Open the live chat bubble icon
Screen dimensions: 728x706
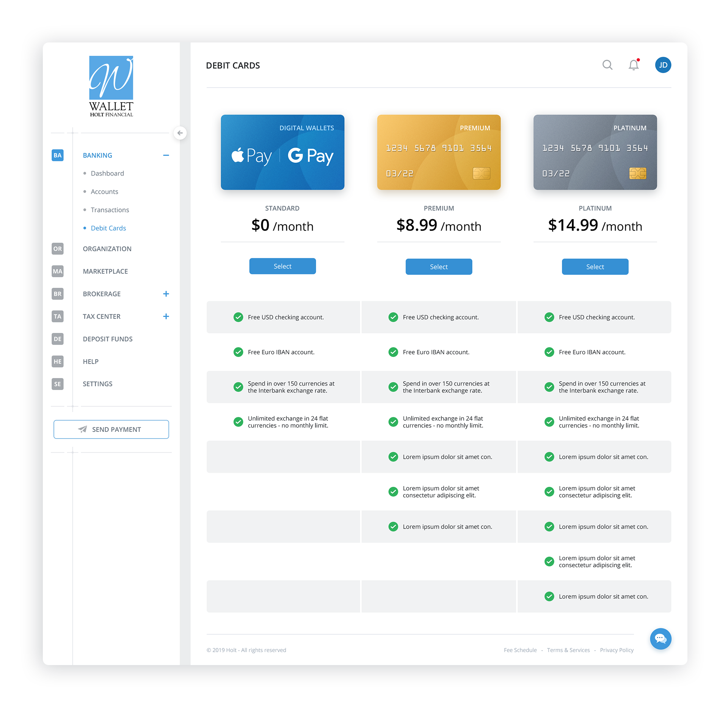[x=661, y=639]
